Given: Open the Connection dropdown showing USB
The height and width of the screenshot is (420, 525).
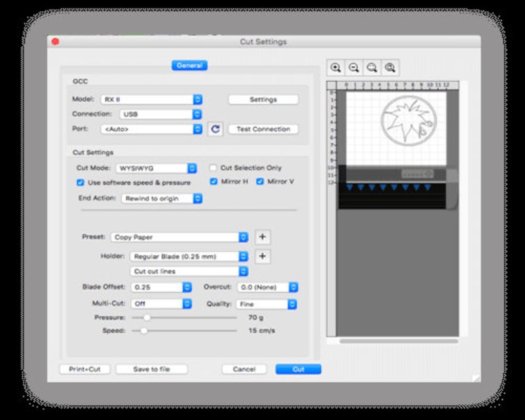Looking at the screenshot, I should point(161,114).
